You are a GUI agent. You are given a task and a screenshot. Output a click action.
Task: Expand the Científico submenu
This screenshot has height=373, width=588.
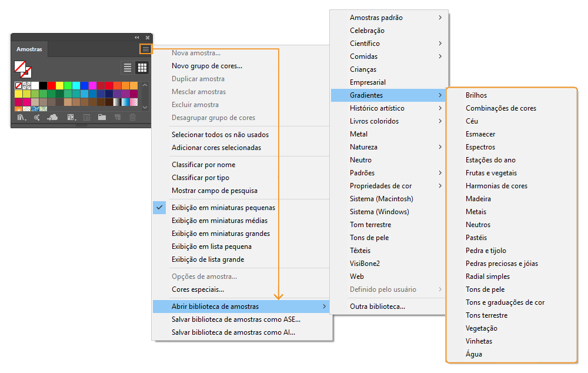coord(388,44)
